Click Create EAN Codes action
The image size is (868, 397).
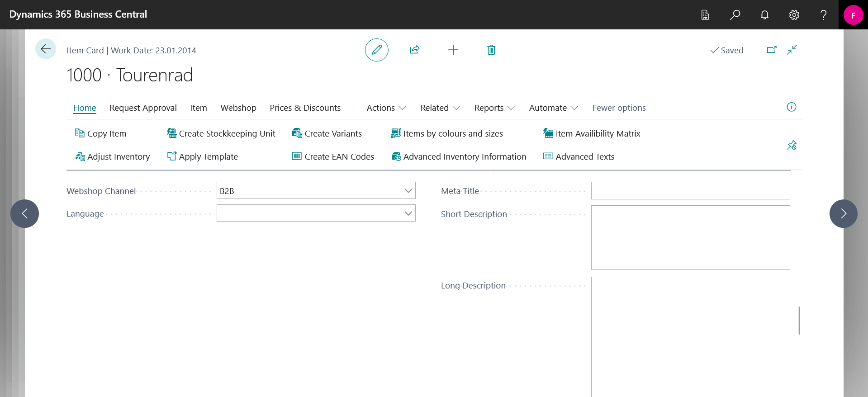click(x=333, y=156)
